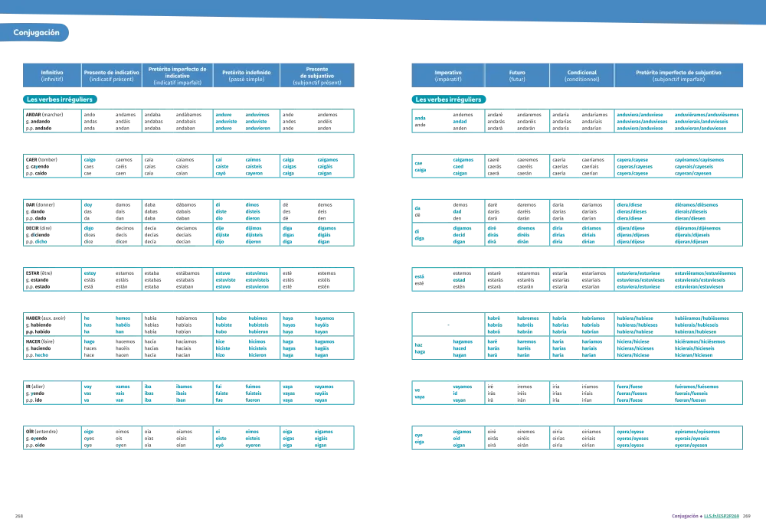Click the page number in the bottom-left corner
The width and height of the screenshot is (766, 532).
click(18, 517)
